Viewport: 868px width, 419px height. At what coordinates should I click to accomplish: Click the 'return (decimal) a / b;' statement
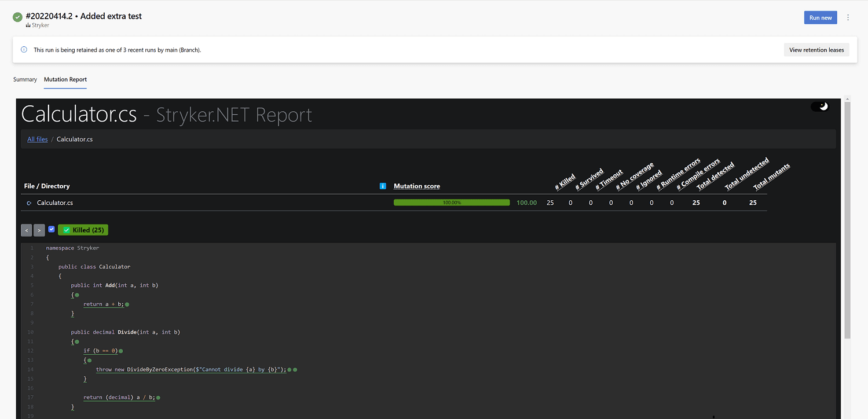[119, 398]
